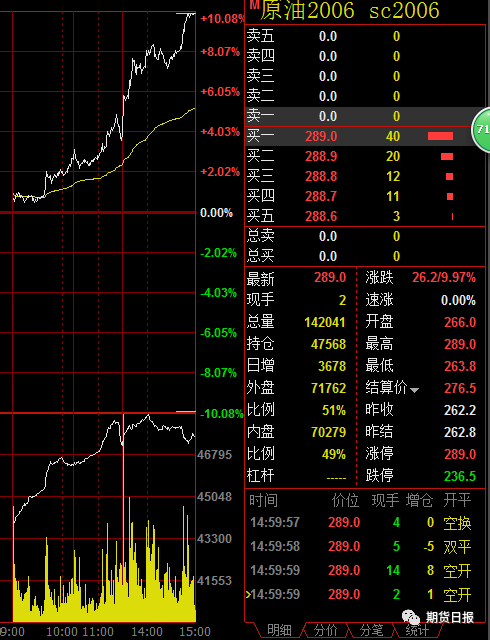Image resolution: width=490 pixels, height=640 pixels.
Task: Click the 涨跌 value 26.2/9.97%
Action: pos(444,278)
